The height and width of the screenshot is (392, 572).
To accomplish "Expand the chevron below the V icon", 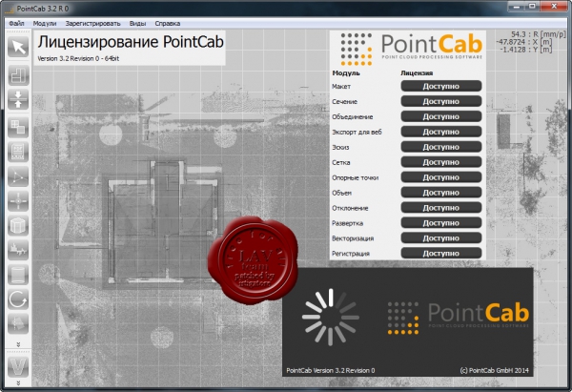I will (18, 382).
